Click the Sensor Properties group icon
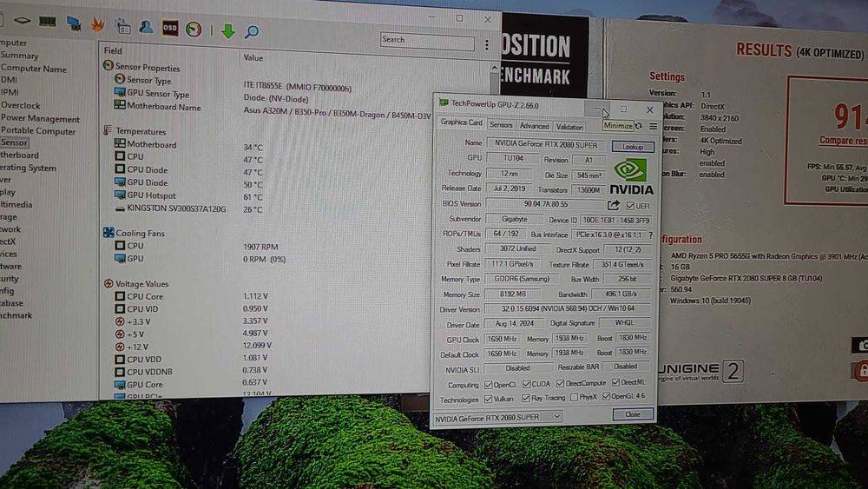 click(108, 66)
